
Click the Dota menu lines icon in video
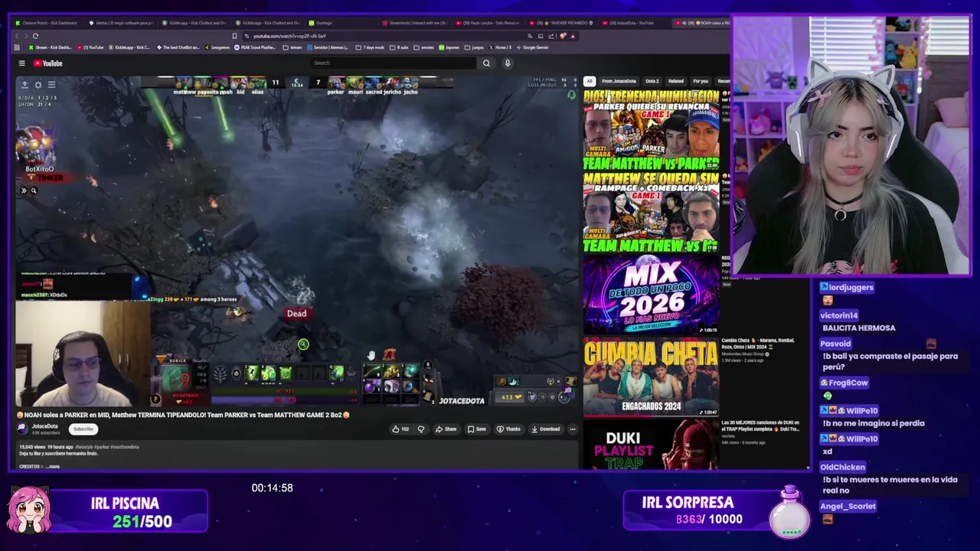tap(51, 85)
